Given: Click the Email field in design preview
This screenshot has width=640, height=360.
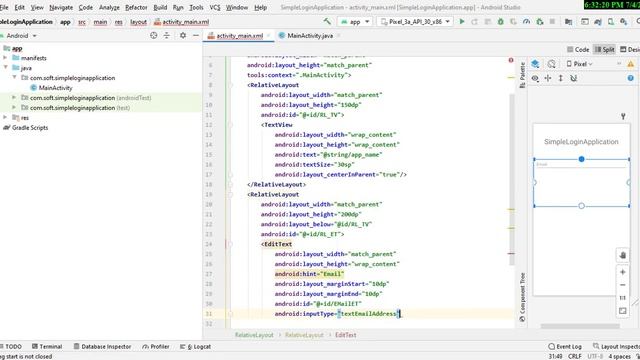Looking at the screenshot, I should pos(581,164).
